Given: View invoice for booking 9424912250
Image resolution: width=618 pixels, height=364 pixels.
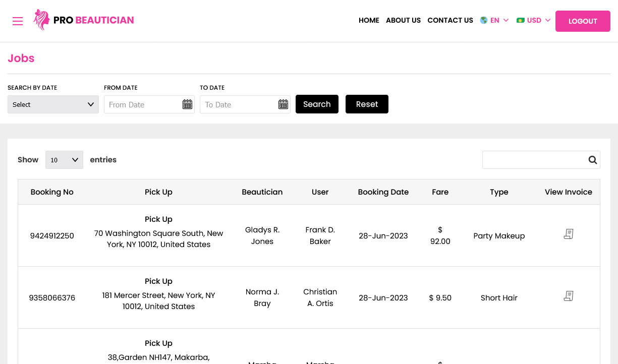Looking at the screenshot, I should pyautogui.click(x=569, y=234).
